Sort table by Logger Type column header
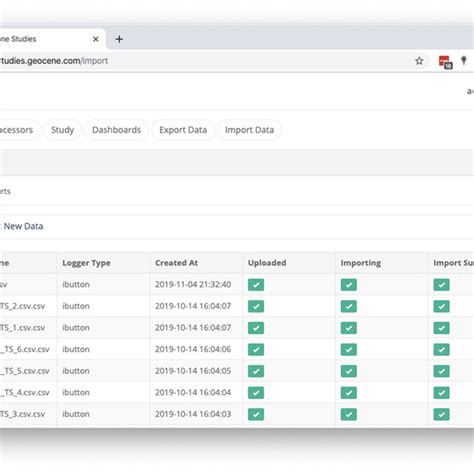474x474 pixels. coord(86,263)
